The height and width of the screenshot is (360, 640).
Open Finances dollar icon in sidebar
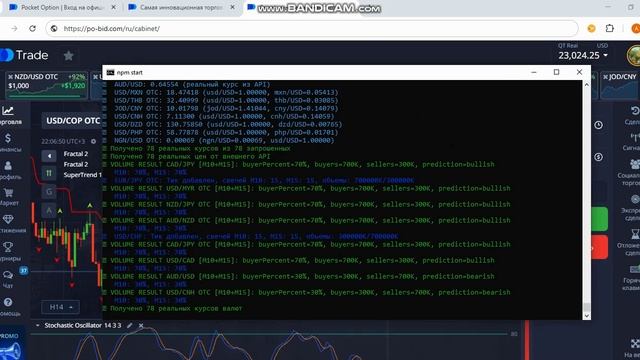point(8,142)
